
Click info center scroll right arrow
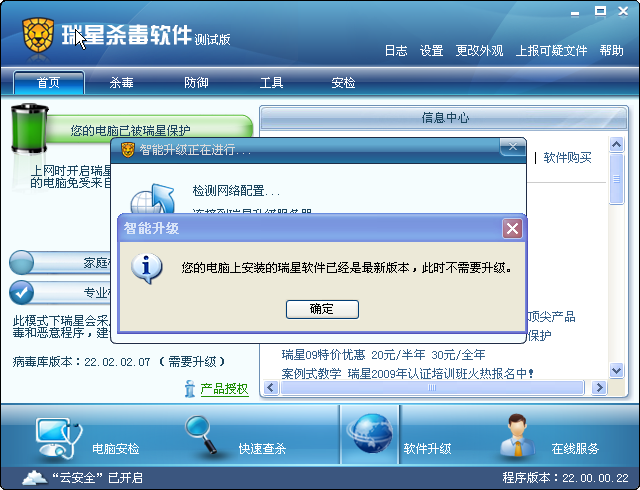click(x=599, y=387)
